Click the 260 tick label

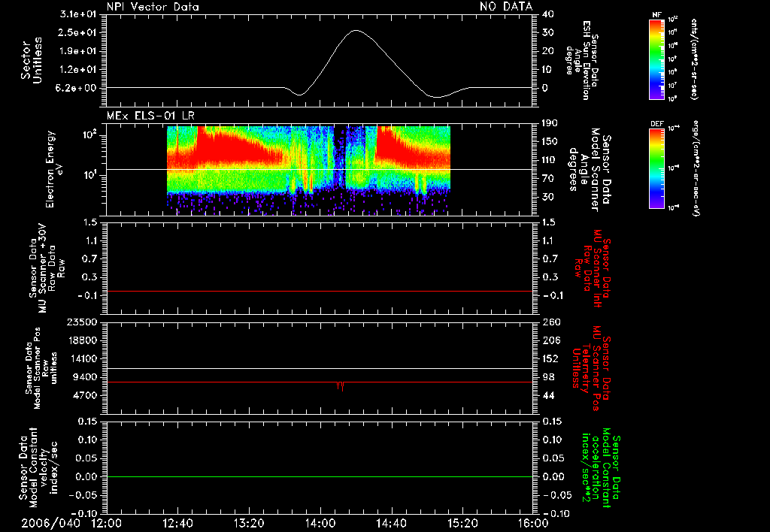coord(551,322)
